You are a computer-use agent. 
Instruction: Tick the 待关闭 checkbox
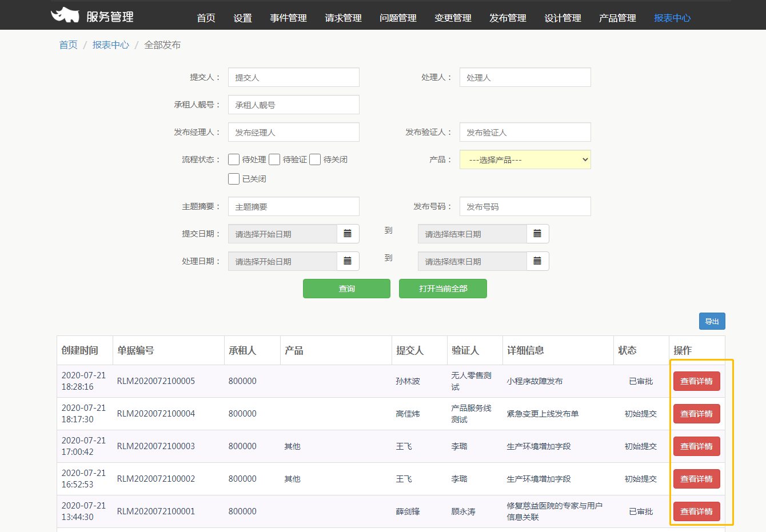tap(315, 159)
